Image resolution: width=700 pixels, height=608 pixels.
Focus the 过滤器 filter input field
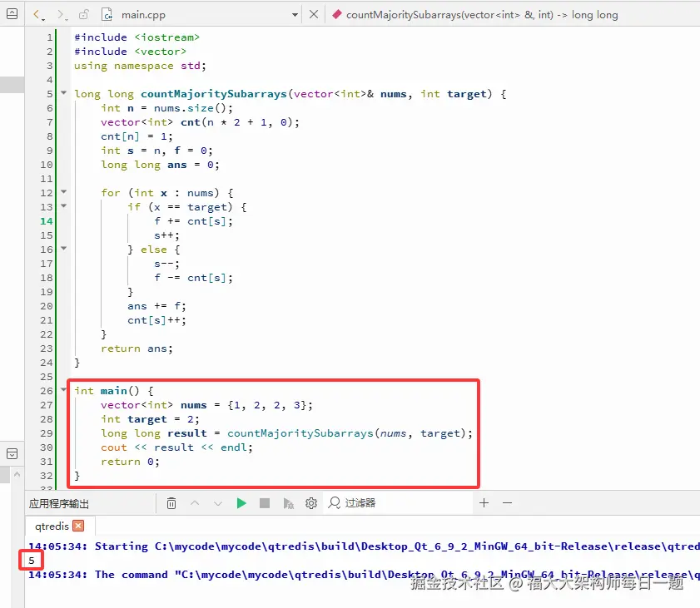tap(397, 503)
